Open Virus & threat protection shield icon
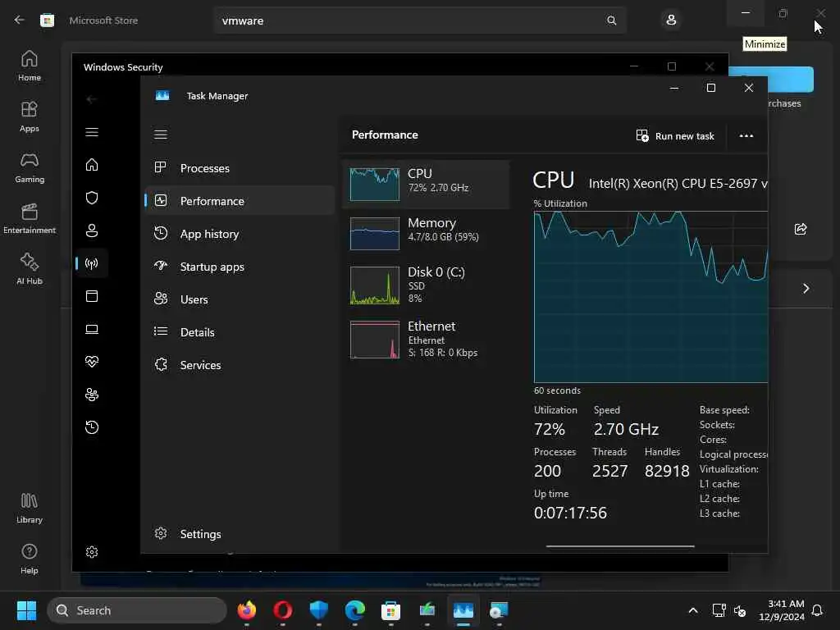The width and height of the screenshot is (840, 630). [x=92, y=198]
